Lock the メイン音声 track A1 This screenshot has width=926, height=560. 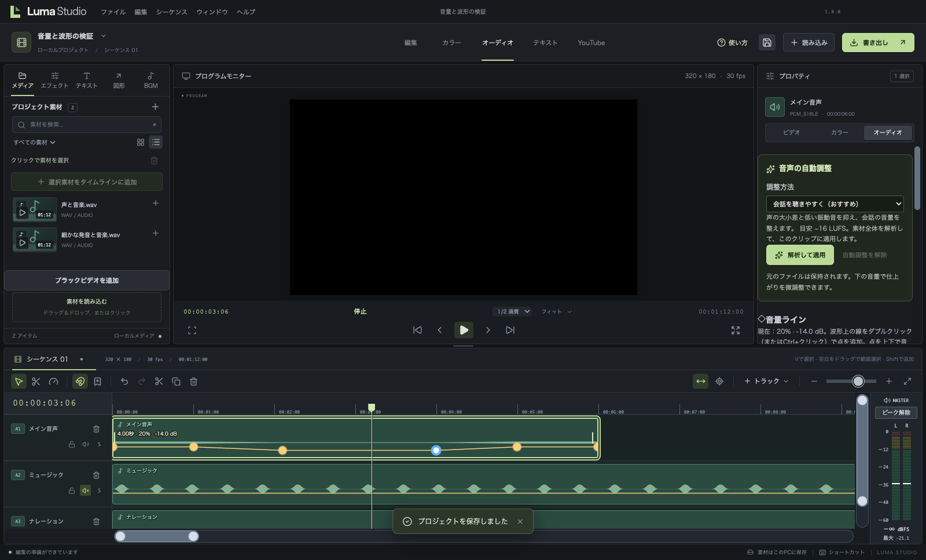coord(72,444)
